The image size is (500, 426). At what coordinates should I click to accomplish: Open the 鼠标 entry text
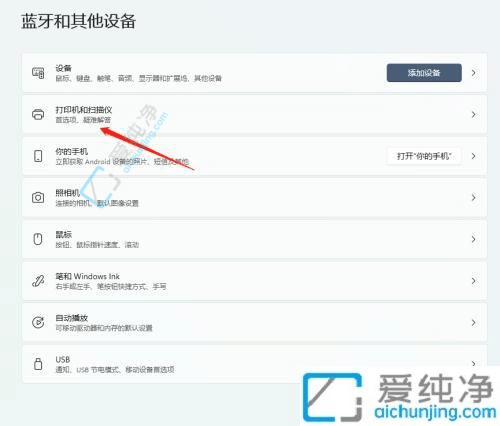[x=63, y=235]
